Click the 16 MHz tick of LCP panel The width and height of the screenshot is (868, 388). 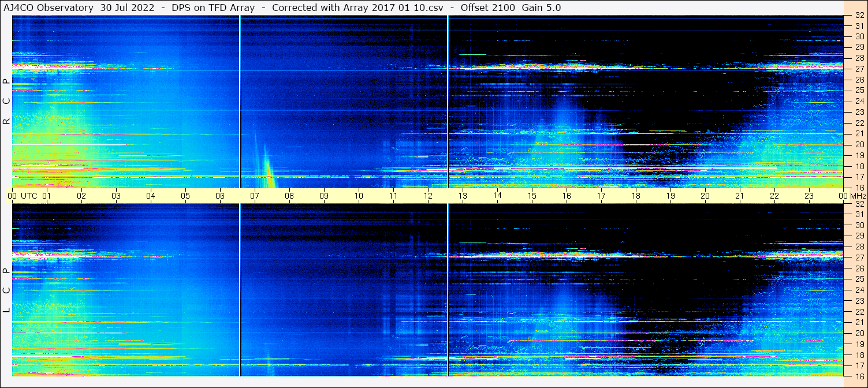click(x=859, y=376)
